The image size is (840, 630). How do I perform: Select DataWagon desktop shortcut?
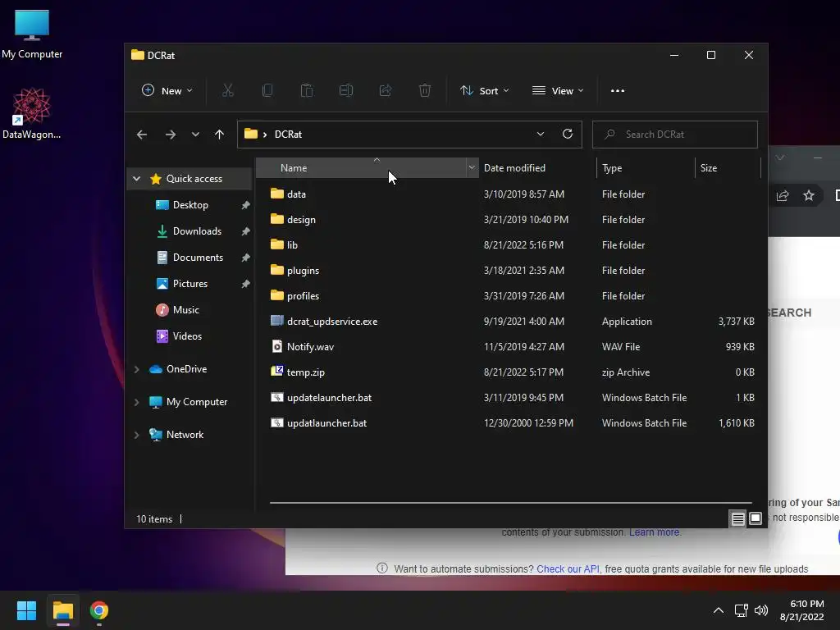(x=32, y=113)
